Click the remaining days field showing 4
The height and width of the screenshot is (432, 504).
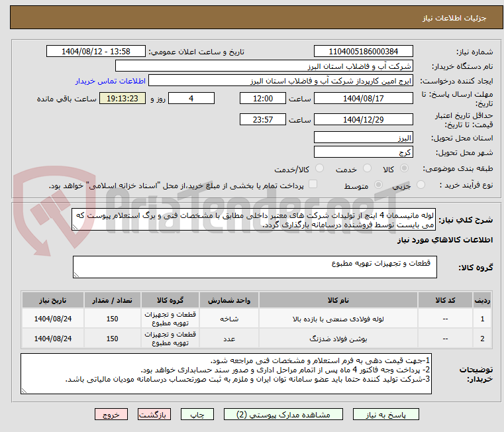click(x=191, y=99)
